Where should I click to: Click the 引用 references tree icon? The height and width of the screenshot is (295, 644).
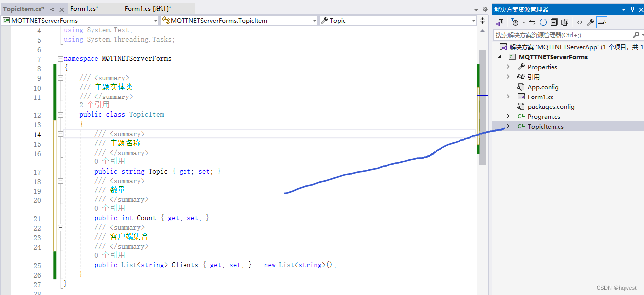521,77
